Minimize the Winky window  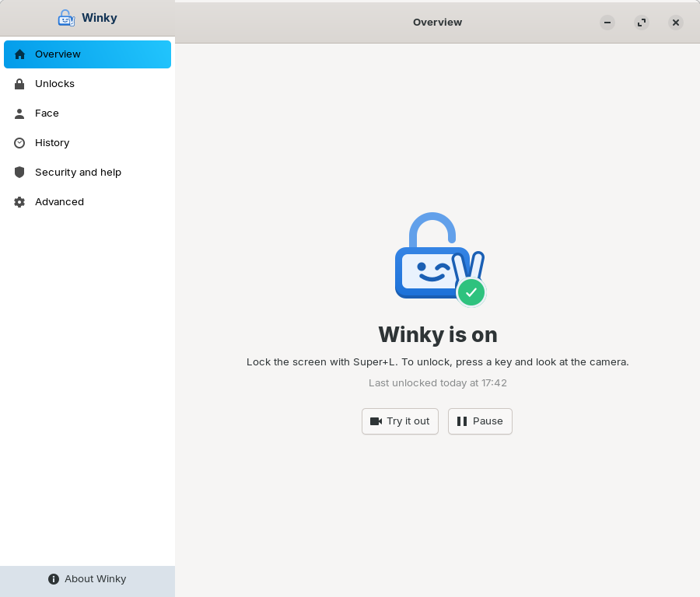click(607, 23)
